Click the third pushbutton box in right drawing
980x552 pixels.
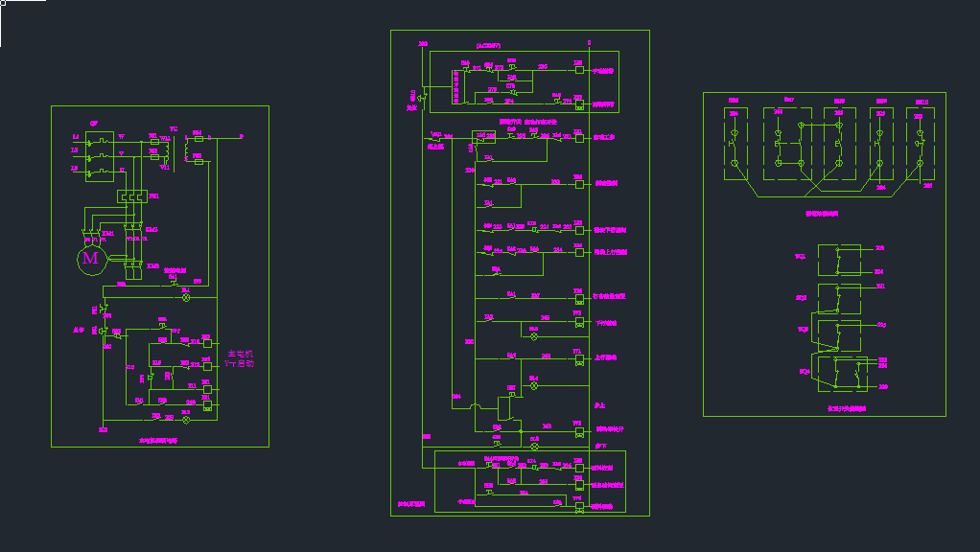(839, 144)
